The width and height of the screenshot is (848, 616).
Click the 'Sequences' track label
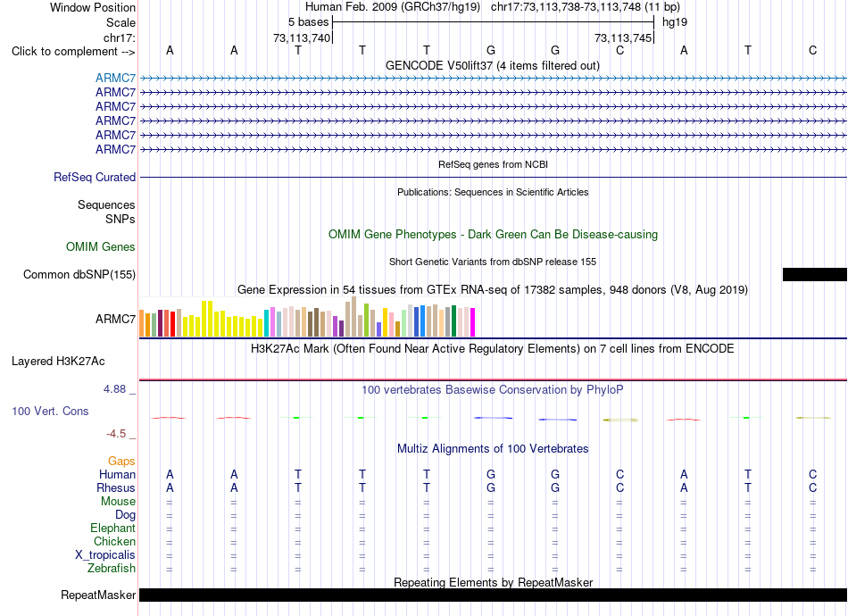tap(106, 205)
